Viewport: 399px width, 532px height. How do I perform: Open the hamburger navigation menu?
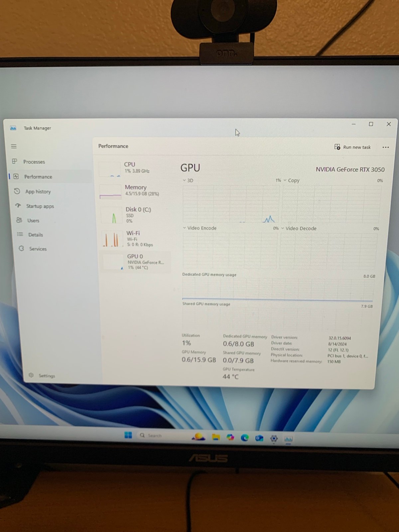click(x=14, y=146)
